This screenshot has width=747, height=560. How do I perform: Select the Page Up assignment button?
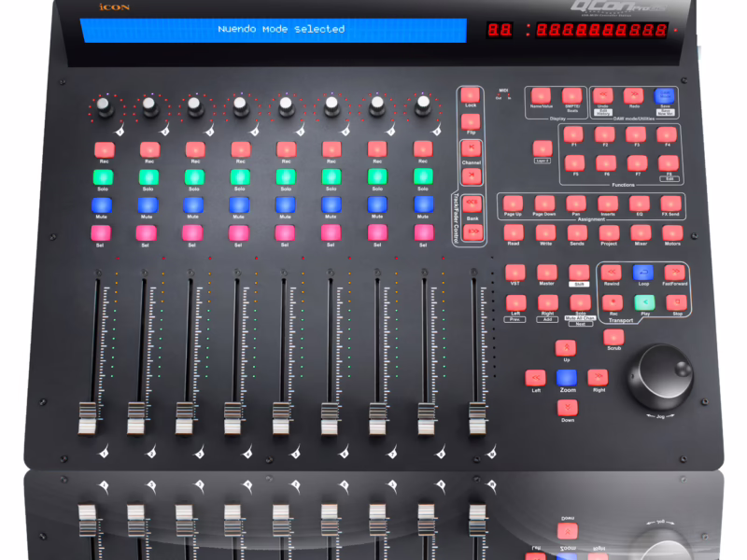pos(513,203)
